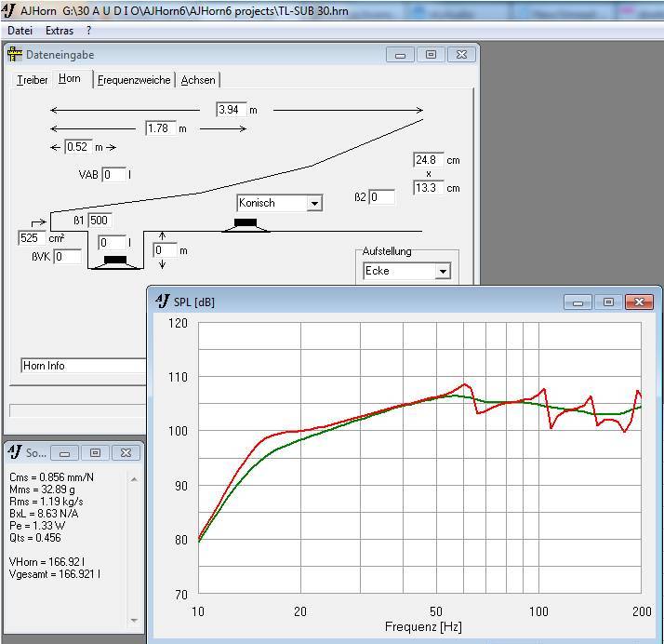
Task: Close the SPL [dB] graph window
Action: [639, 302]
